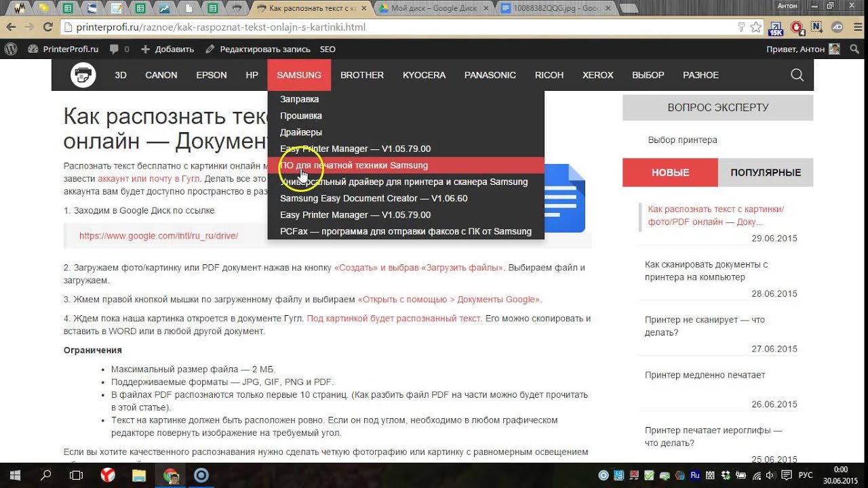Open File Explorer from the taskbar
868x488 pixels.
pyautogui.click(x=139, y=476)
